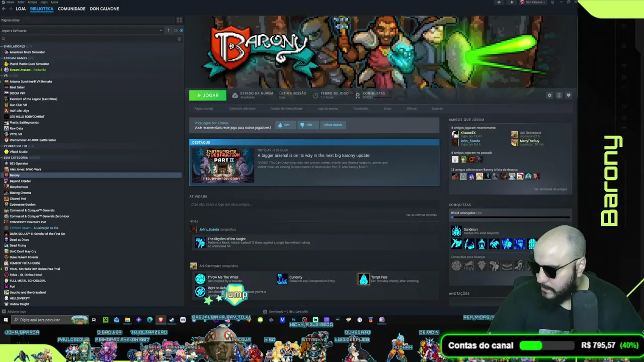Open the DON CALVONE profile menu

(104, 9)
